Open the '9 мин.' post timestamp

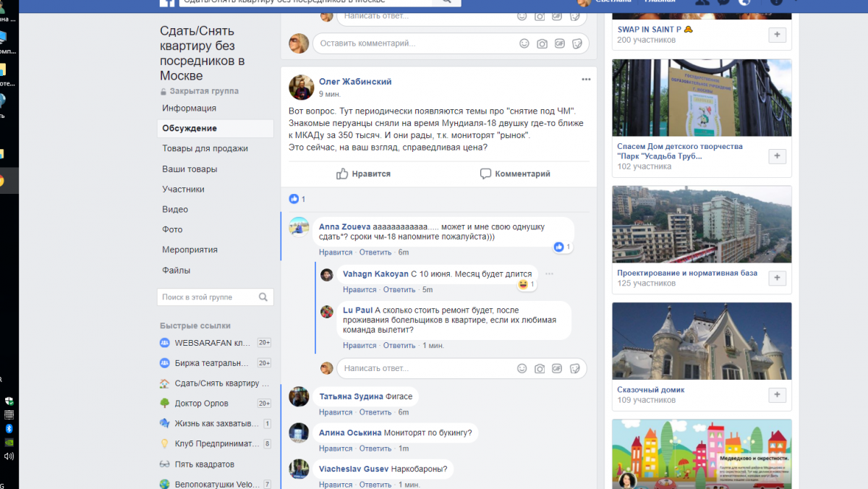pyautogui.click(x=330, y=94)
